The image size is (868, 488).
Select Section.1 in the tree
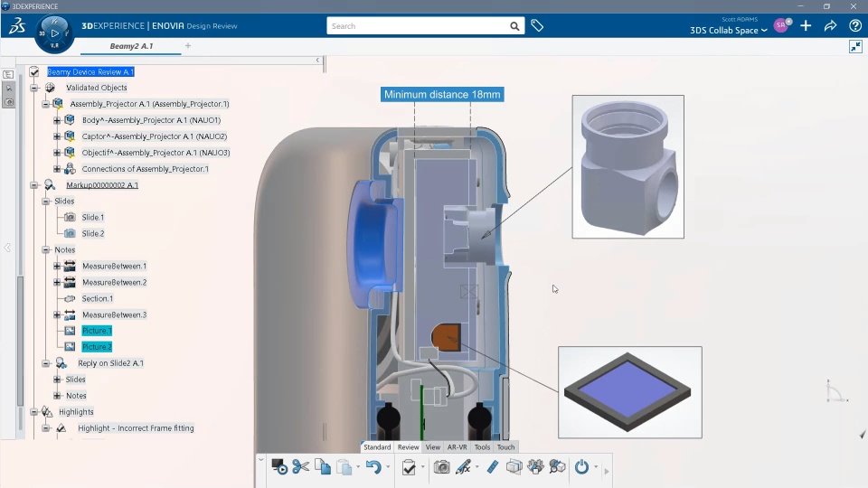click(x=98, y=299)
